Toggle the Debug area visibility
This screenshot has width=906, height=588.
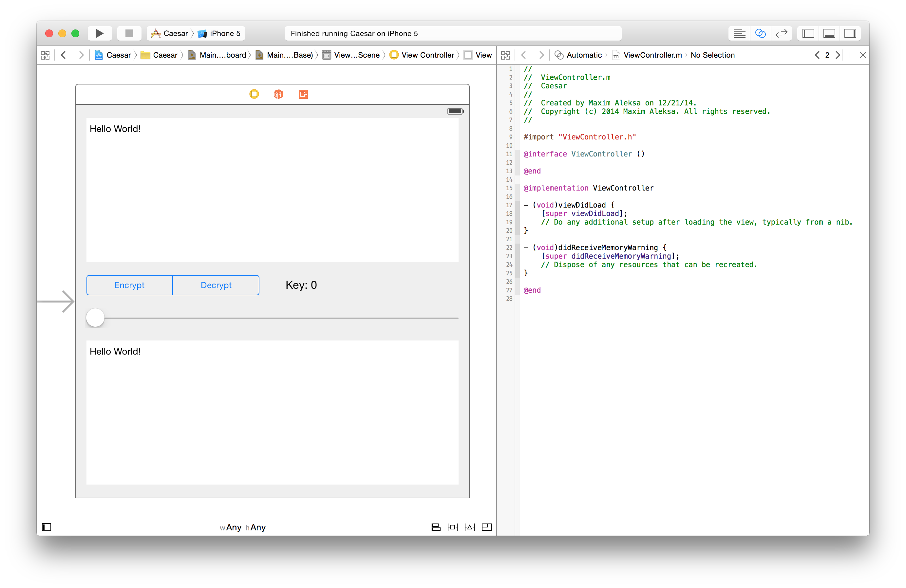(x=829, y=33)
